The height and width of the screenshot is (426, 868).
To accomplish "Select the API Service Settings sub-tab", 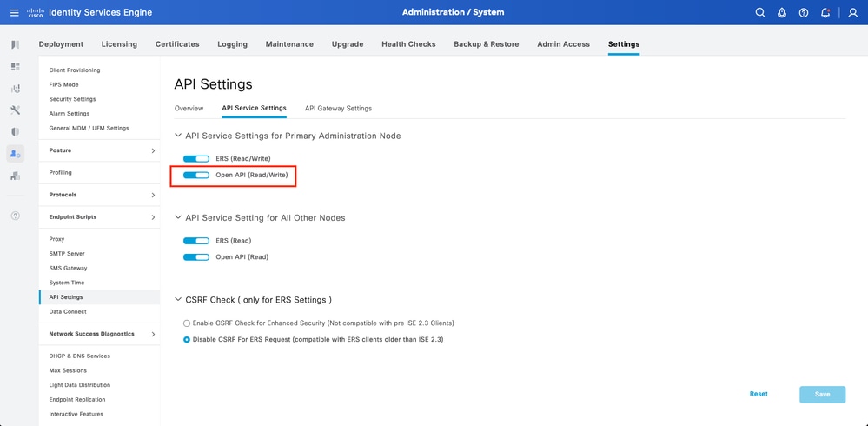I will [x=254, y=109].
